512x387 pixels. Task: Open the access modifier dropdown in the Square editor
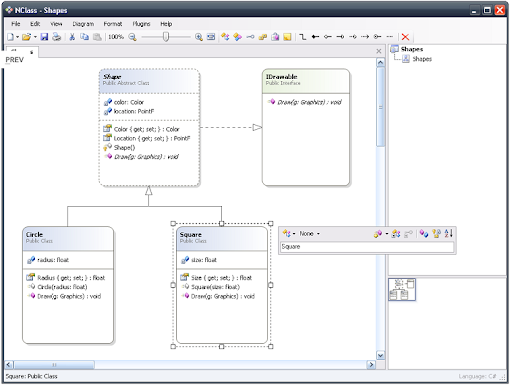289,234
